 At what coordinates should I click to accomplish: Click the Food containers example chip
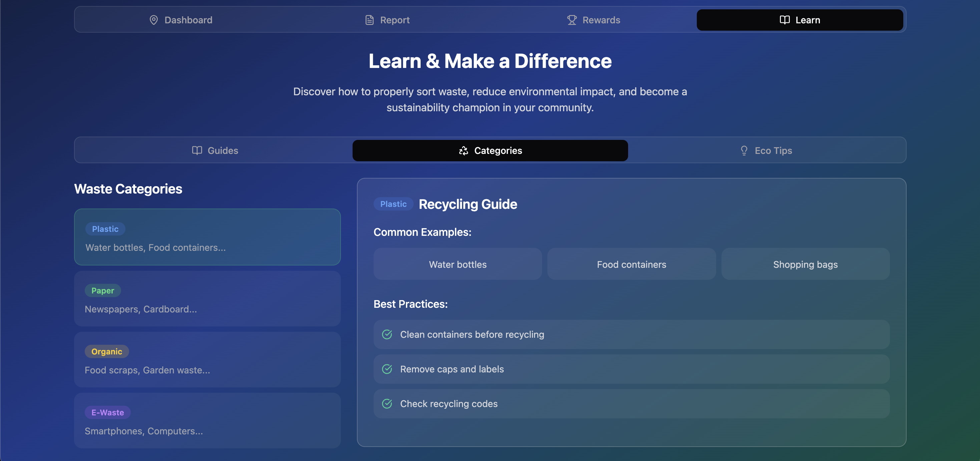[x=631, y=264]
